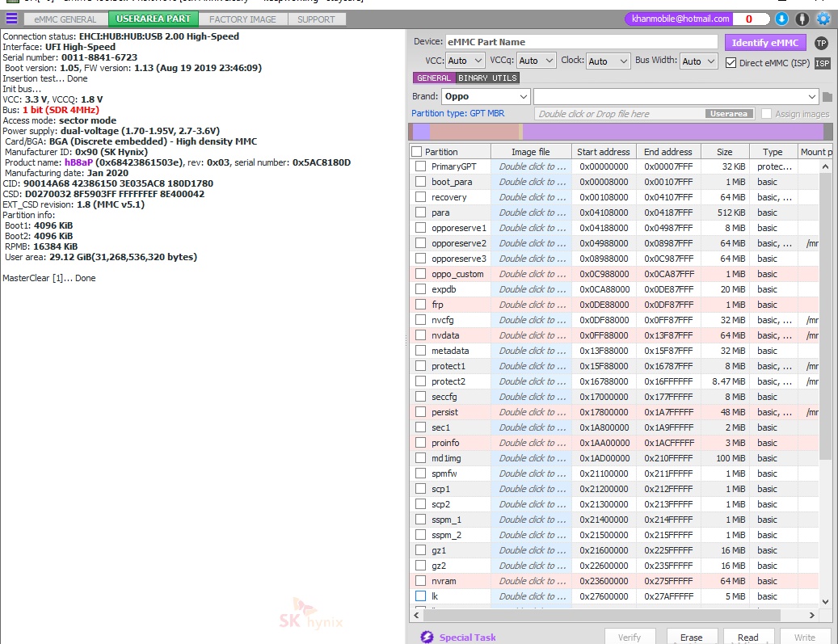
Task: Toggle the Direct eMMC (ISP) checkbox
Action: tap(731, 62)
